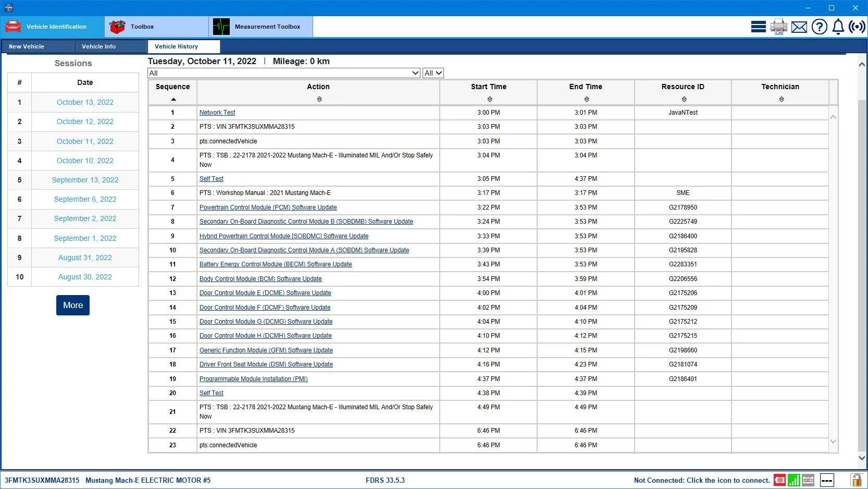Click Not Connected status message
The width and height of the screenshot is (868, 489).
(702, 481)
